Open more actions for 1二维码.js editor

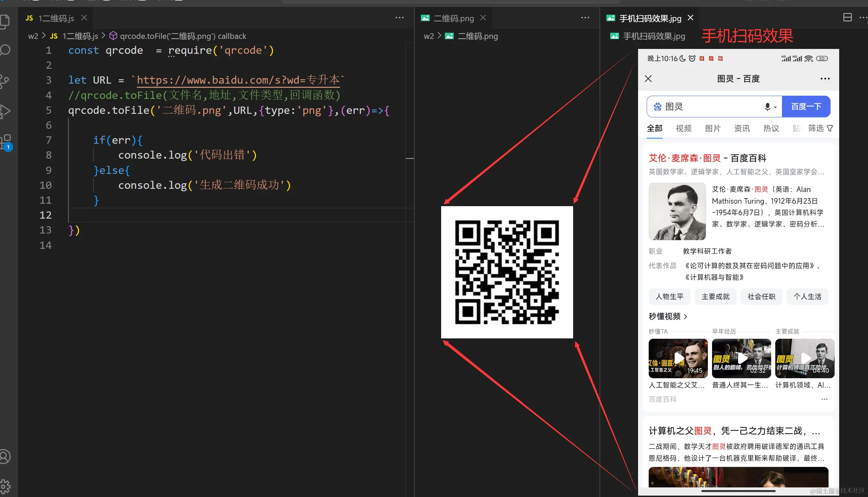coord(399,18)
